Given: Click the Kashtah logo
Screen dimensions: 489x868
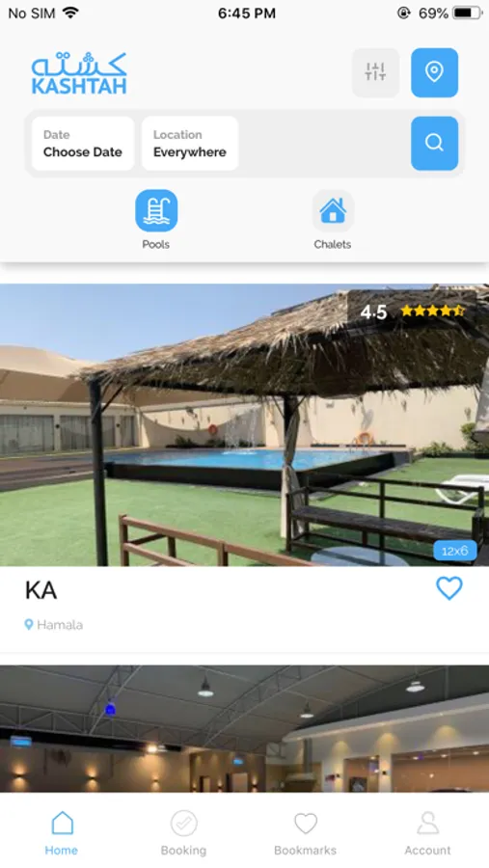Looking at the screenshot, I should (79, 72).
